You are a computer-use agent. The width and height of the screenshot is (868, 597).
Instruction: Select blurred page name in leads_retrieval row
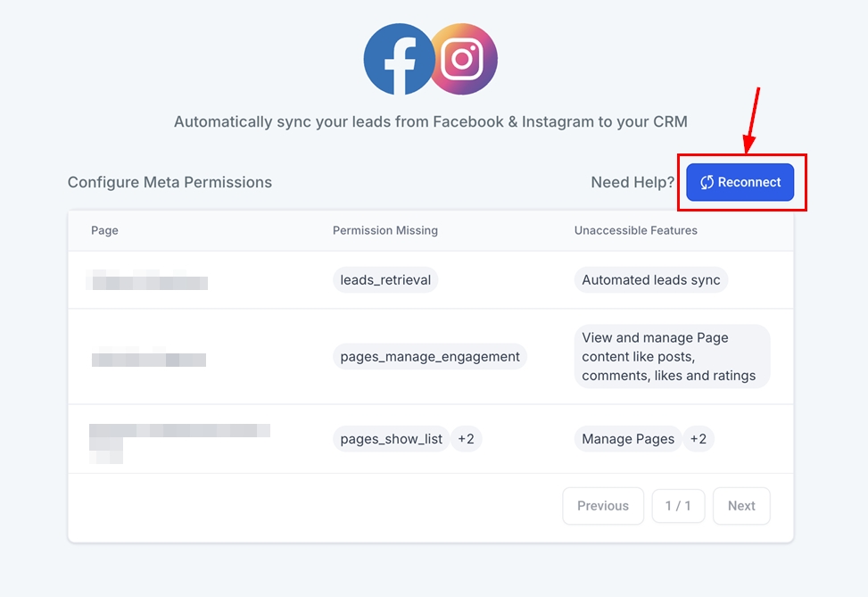[x=148, y=280]
